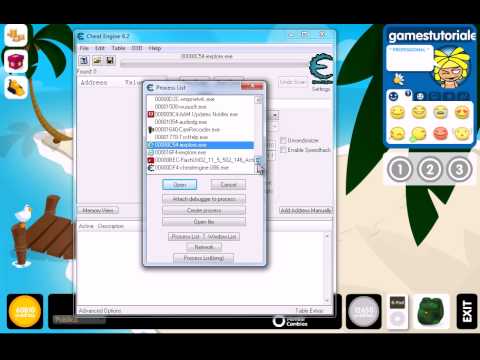Image resolution: width=480 pixels, height=360 pixels.
Task: Select the surprised emoticon in second row
Action: click(462, 134)
